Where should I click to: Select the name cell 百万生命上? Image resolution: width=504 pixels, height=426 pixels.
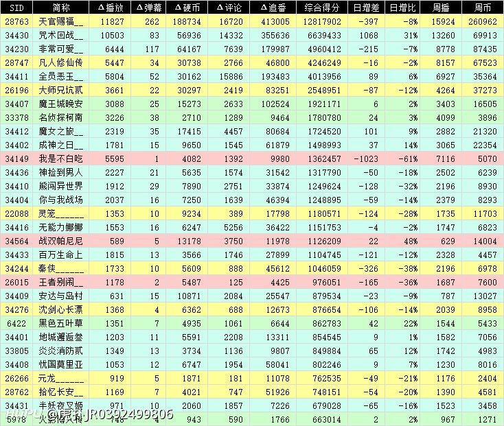(60, 255)
